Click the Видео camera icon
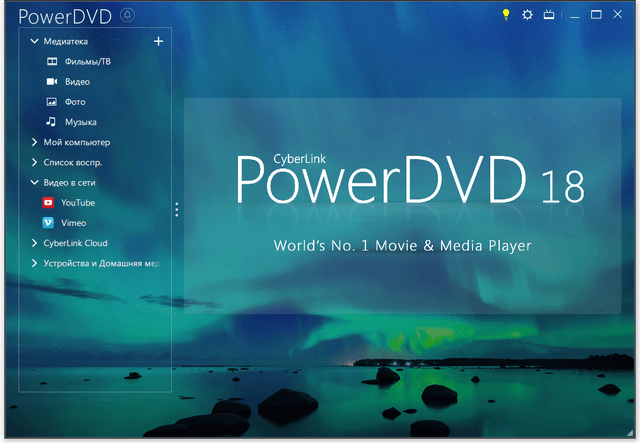The image size is (640, 443). point(52,82)
